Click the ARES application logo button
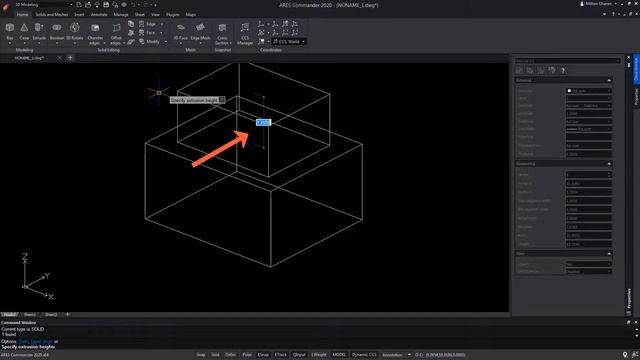The height and width of the screenshot is (360, 640). coord(6,6)
